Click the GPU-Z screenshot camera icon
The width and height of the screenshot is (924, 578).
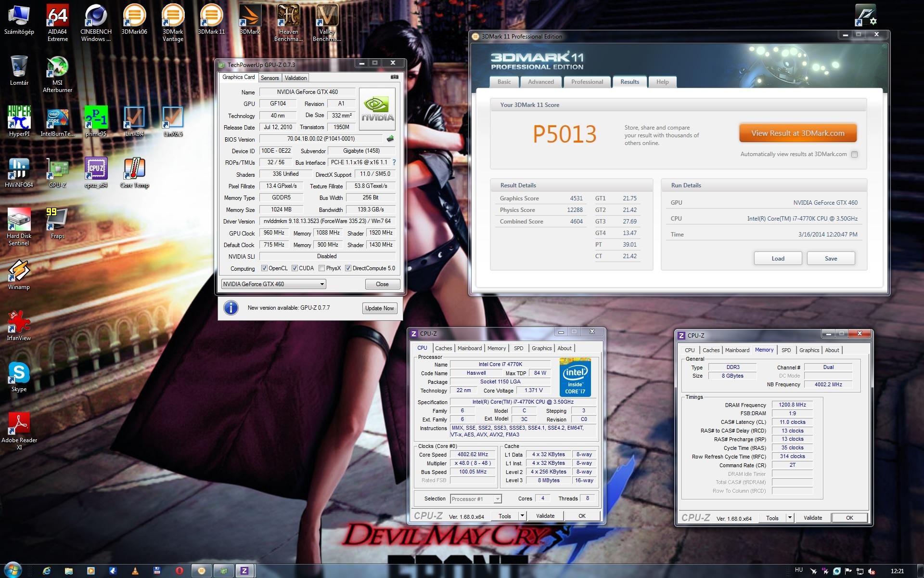pyautogui.click(x=394, y=77)
